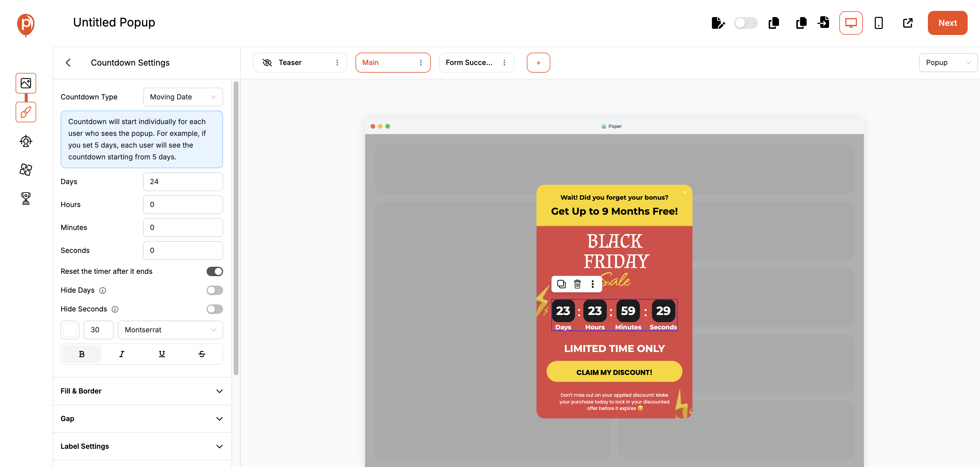The width and height of the screenshot is (980, 467).
Task: Click the CLAIM MY DISCOUNT button
Action: click(614, 372)
